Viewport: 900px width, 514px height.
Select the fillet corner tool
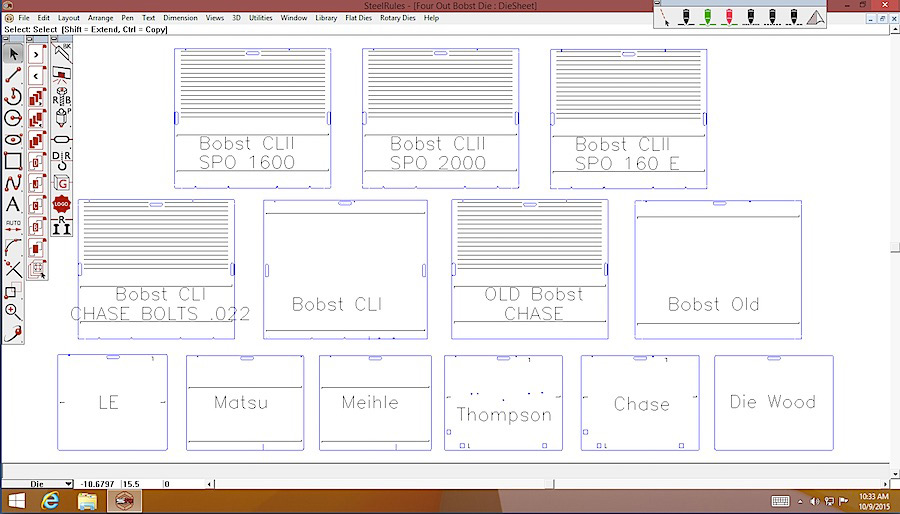pos(13,247)
